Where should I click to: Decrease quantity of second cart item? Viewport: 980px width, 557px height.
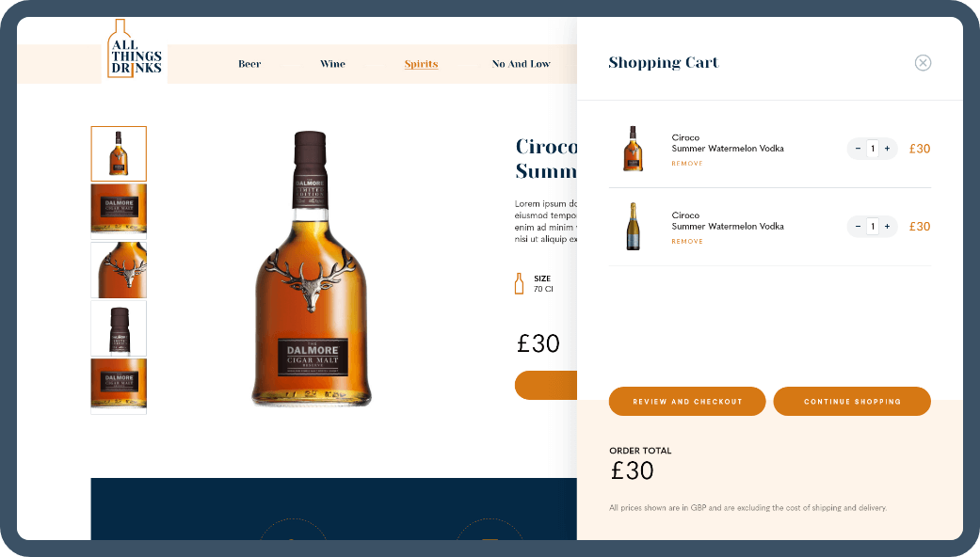(x=858, y=227)
